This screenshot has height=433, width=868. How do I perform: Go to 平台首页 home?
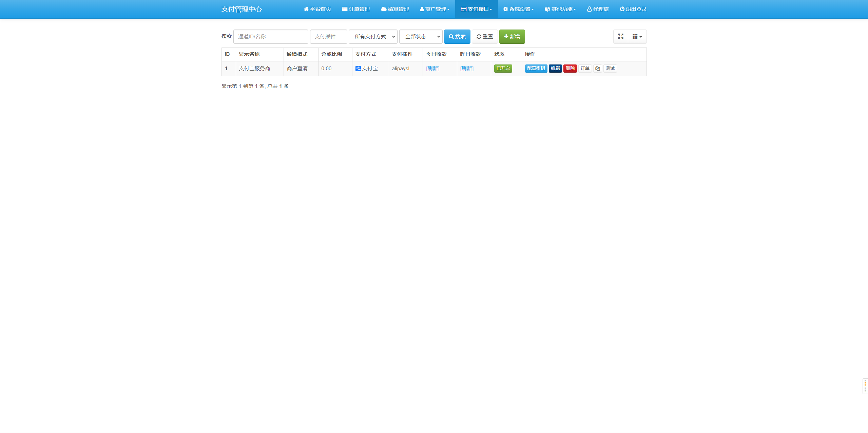[317, 9]
